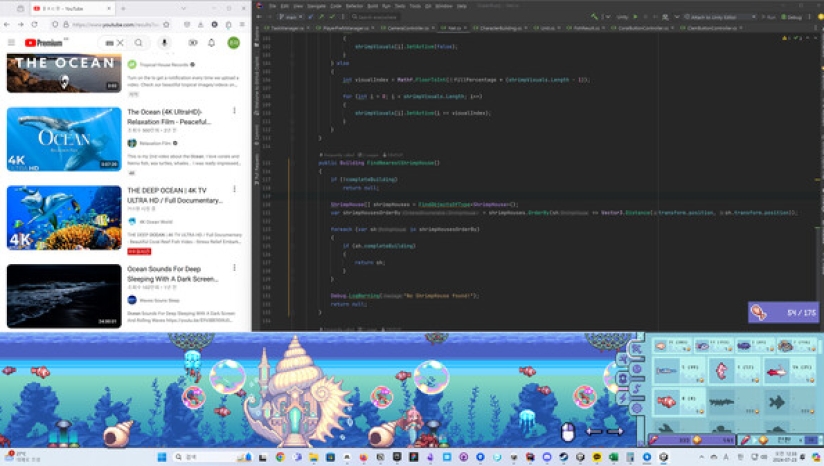824x466 pixels.
Task: Click the game's left arrow button
Action: coord(593,431)
